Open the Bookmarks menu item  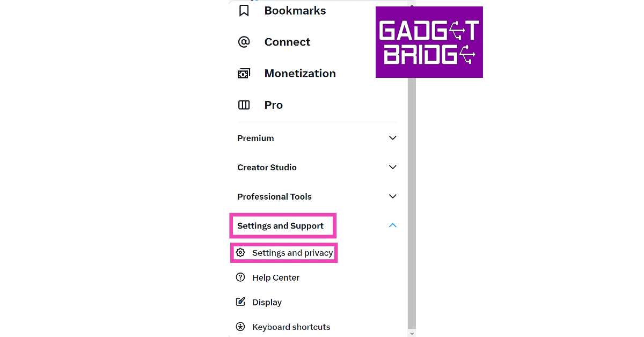pos(295,11)
